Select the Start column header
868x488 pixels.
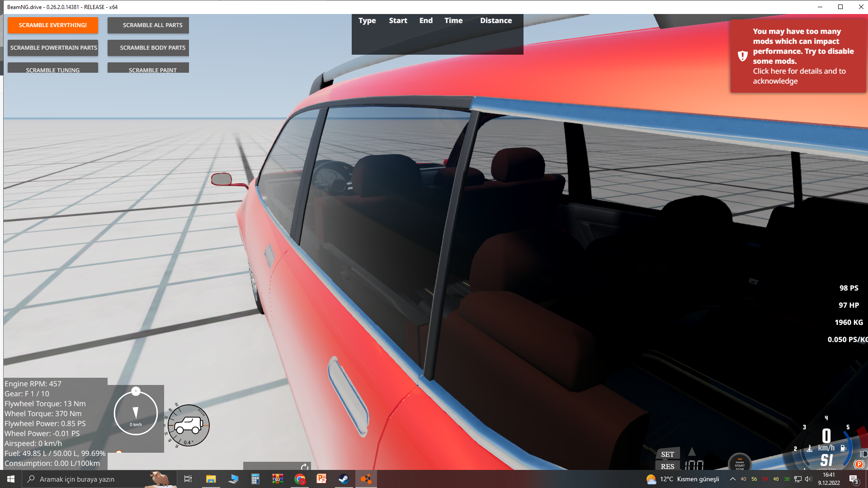[398, 21]
